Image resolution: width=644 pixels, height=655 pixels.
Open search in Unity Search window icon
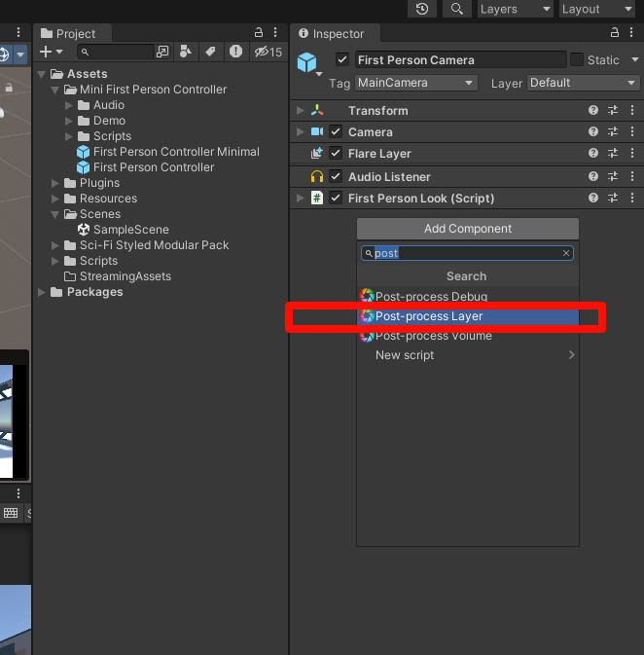162,52
